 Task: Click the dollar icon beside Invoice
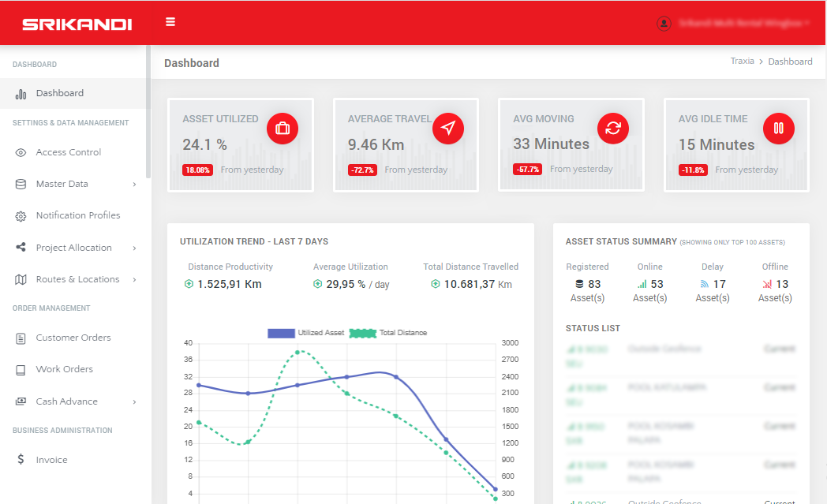pyautogui.click(x=21, y=460)
